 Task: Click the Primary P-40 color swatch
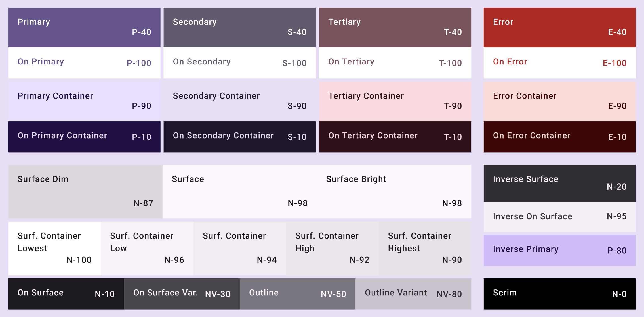tap(84, 27)
